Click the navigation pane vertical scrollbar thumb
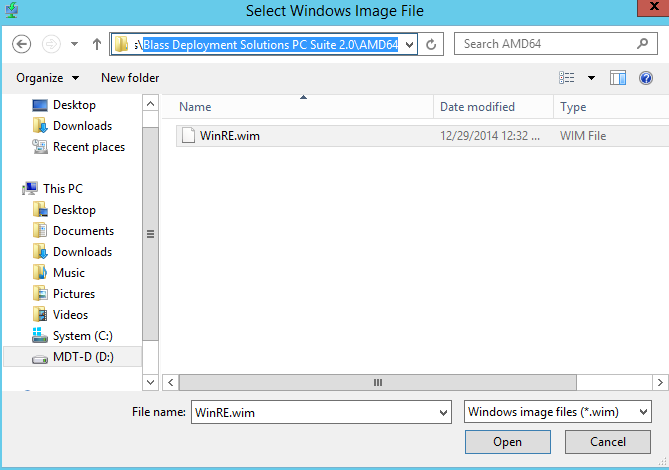 (150, 234)
